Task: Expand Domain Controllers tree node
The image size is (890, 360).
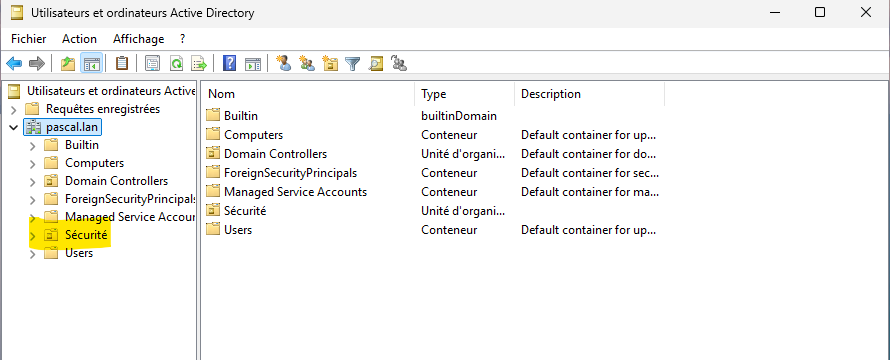Action: pyautogui.click(x=33, y=181)
